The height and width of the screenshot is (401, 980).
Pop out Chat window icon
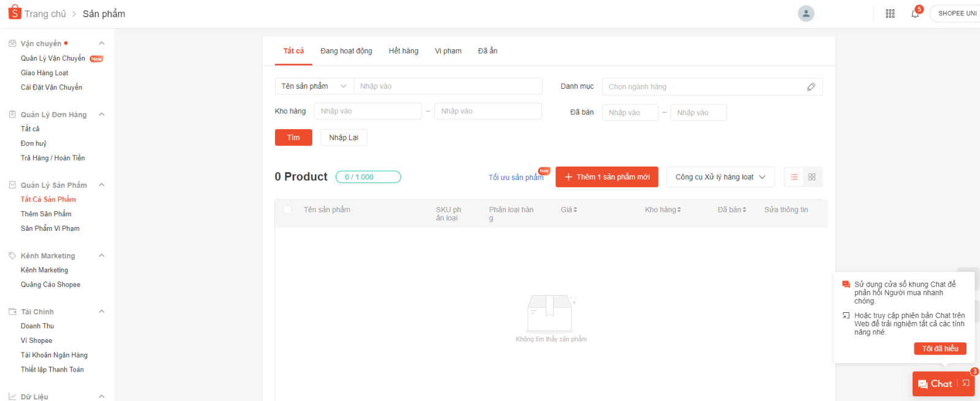point(966,383)
